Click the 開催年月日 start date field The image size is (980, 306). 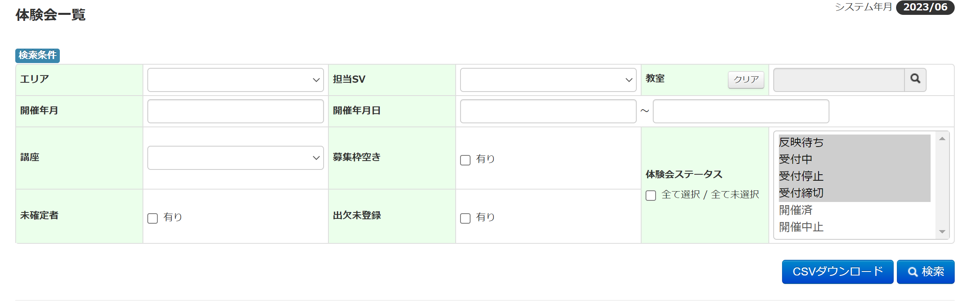[x=548, y=111]
